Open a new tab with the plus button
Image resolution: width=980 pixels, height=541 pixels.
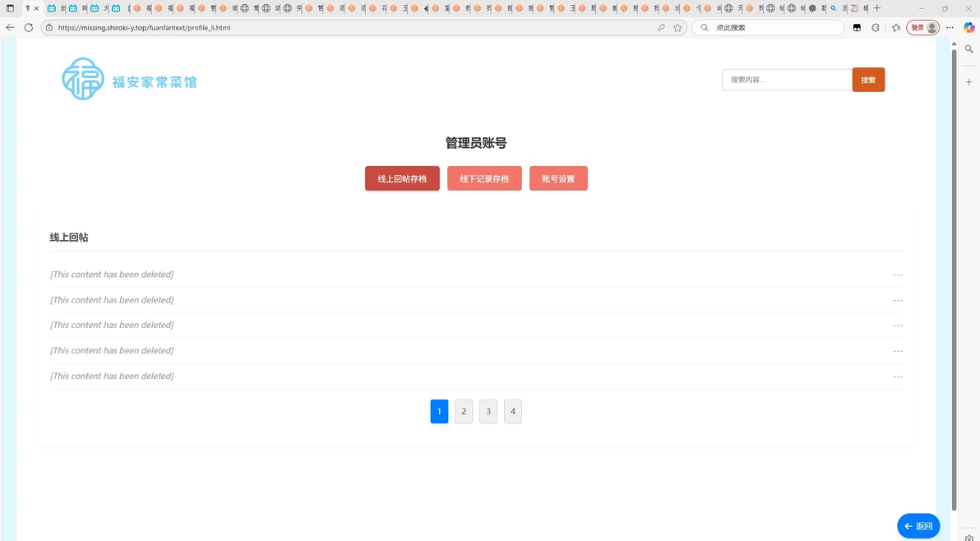[x=877, y=8]
